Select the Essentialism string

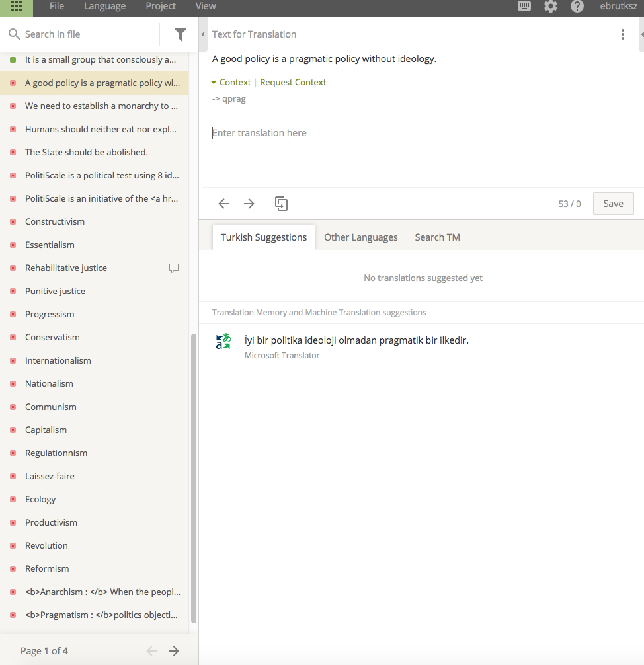(94, 245)
